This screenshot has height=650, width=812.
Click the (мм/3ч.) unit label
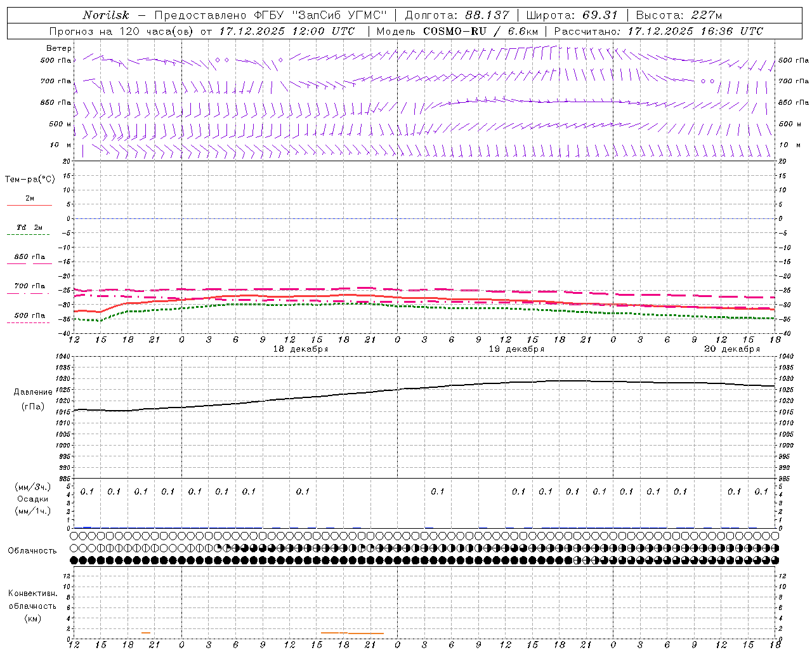pyautogui.click(x=32, y=487)
